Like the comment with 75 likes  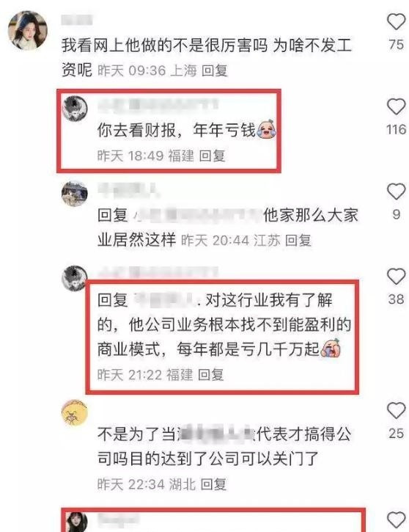396,22
